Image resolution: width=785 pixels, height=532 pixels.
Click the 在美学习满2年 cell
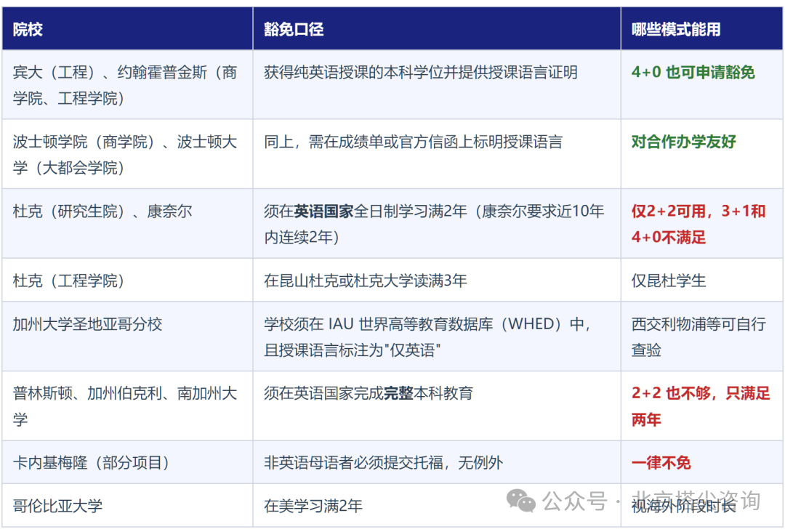(x=437, y=506)
